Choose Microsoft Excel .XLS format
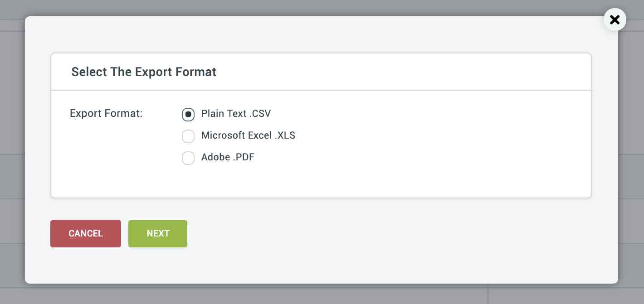The height and width of the screenshot is (304, 644). coord(188,136)
